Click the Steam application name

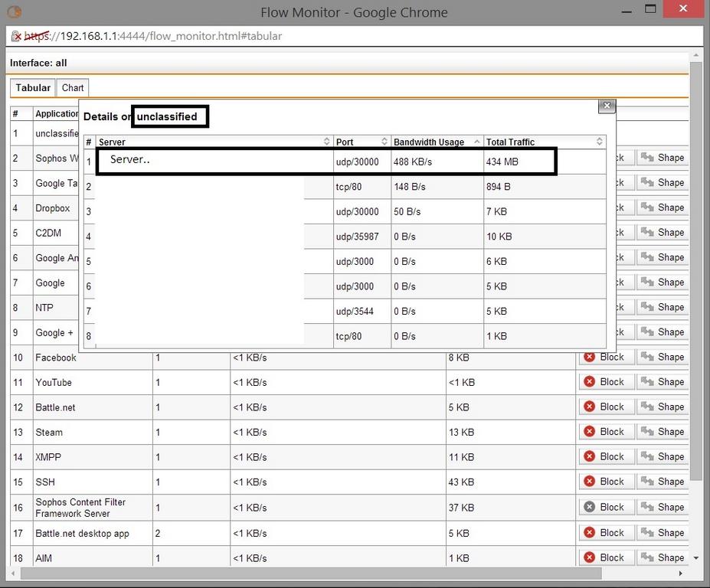click(x=49, y=433)
